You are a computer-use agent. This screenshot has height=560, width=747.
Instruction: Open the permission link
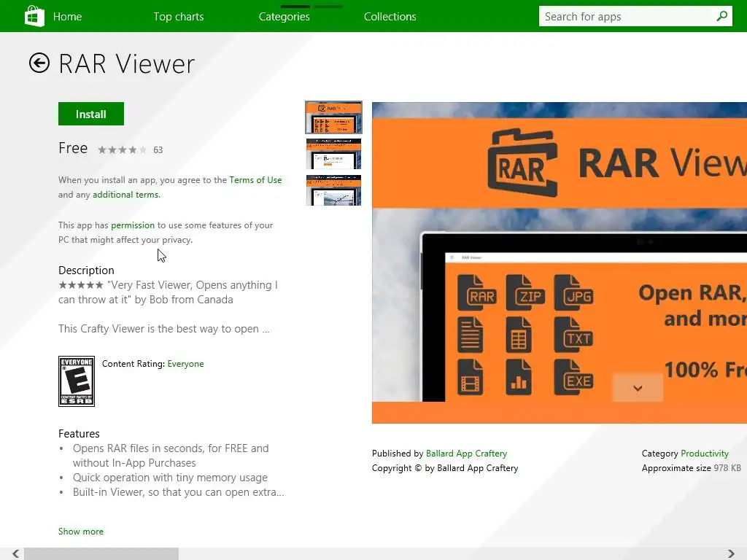(133, 225)
